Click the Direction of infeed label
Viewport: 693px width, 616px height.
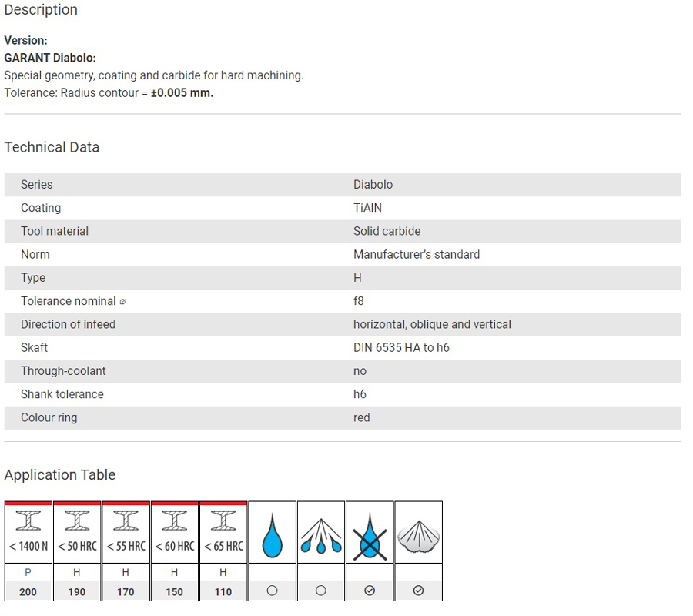coord(68,325)
